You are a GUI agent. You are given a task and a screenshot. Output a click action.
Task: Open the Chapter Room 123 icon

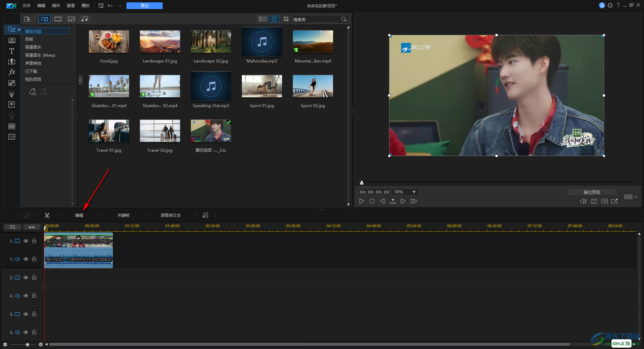pyautogui.click(x=12, y=137)
